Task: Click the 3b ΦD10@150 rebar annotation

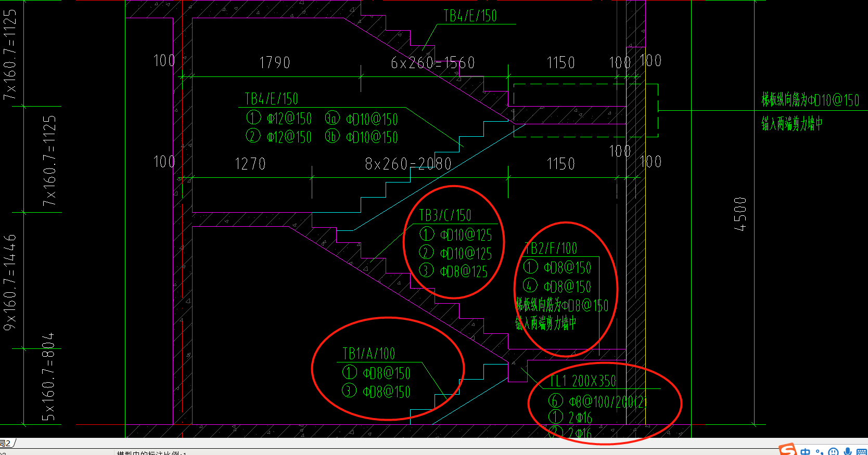Action: point(362,137)
